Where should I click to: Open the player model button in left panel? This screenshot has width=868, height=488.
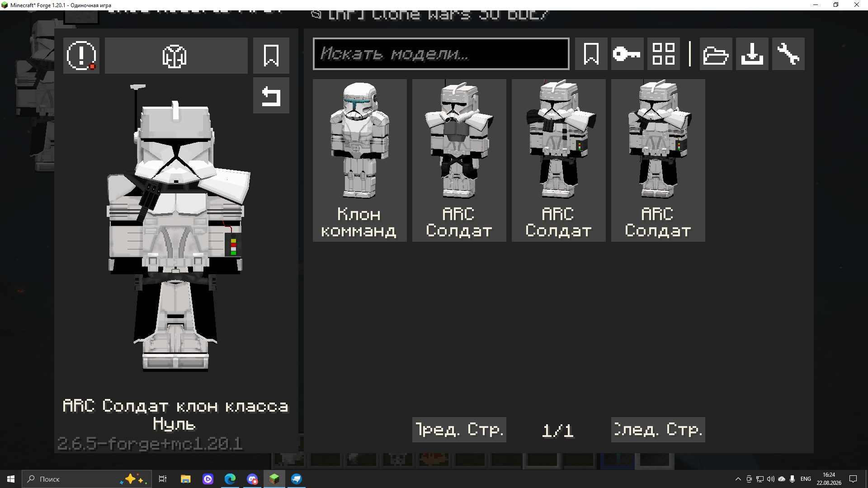tap(176, 56)
